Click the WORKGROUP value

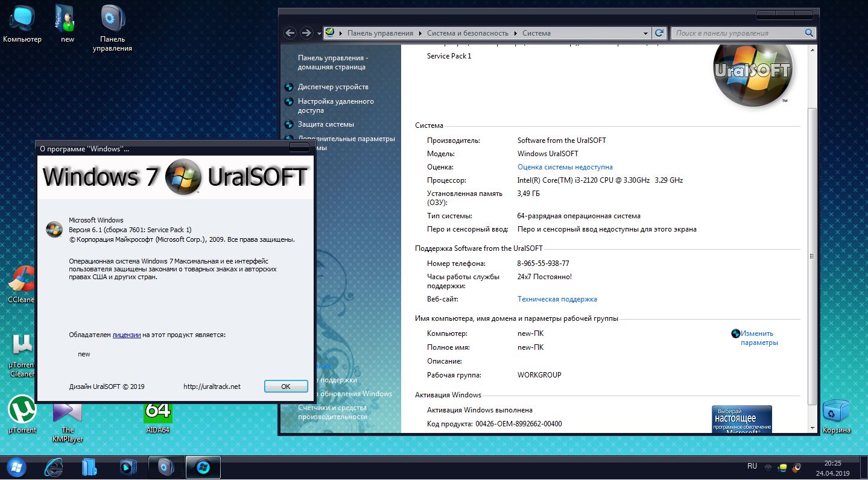[539, 375]
